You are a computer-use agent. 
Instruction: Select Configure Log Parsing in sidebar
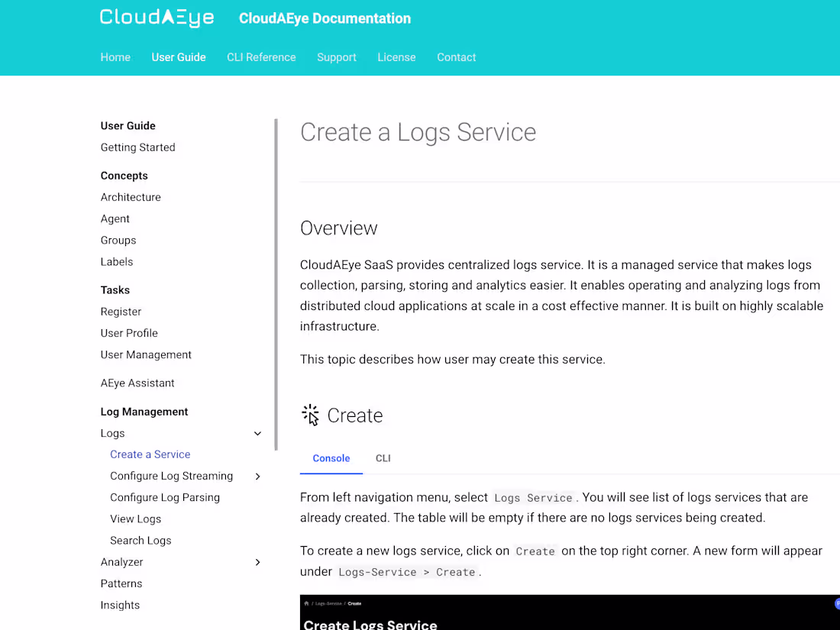165,498
